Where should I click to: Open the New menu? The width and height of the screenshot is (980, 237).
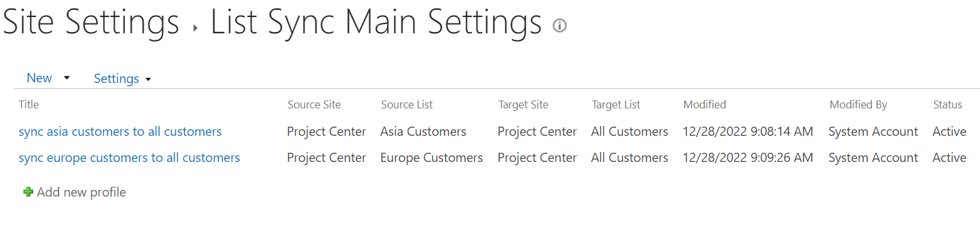39,78
